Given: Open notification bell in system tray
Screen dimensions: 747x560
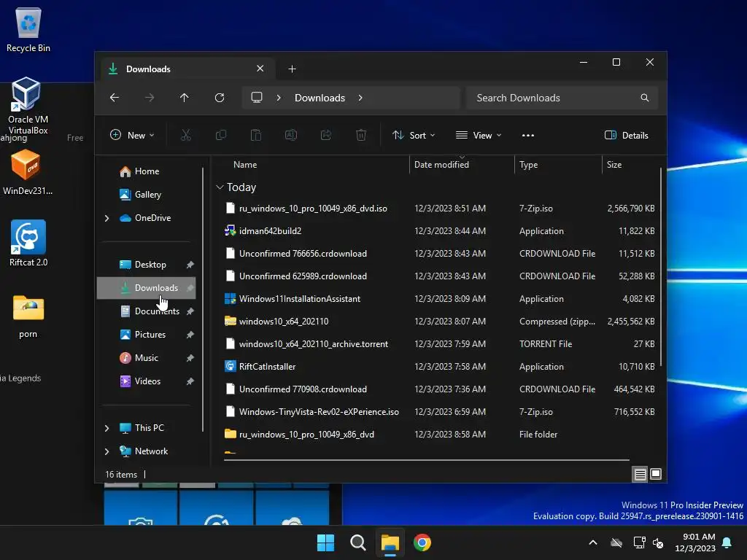Looking at the screenshot, I should (x=727, y=542).
